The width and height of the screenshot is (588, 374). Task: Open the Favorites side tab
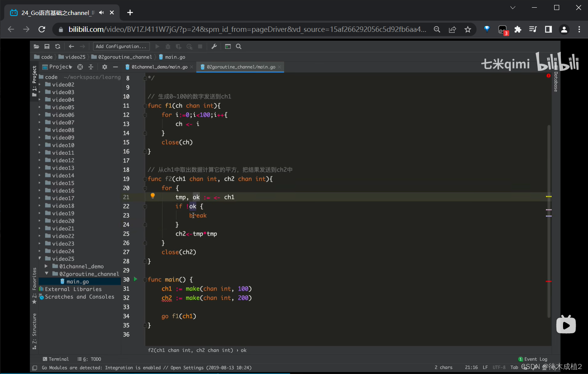click(x=34, y=285)
